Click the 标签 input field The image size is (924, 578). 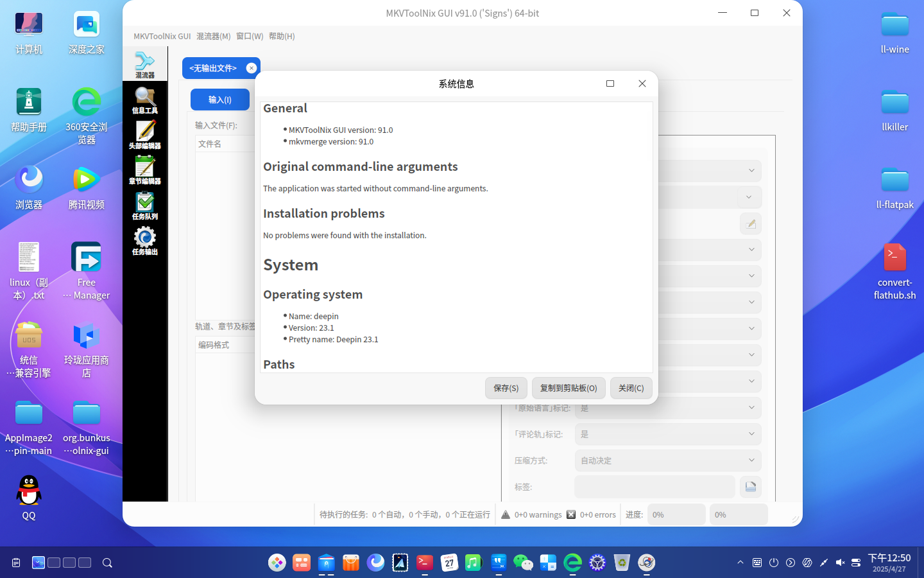[654, 487]
